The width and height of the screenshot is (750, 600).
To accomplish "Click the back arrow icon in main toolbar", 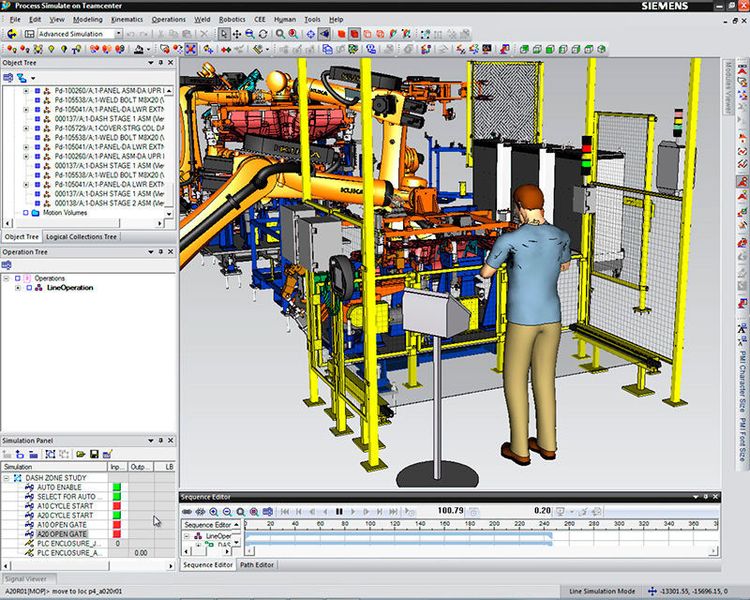I will 10,34.
